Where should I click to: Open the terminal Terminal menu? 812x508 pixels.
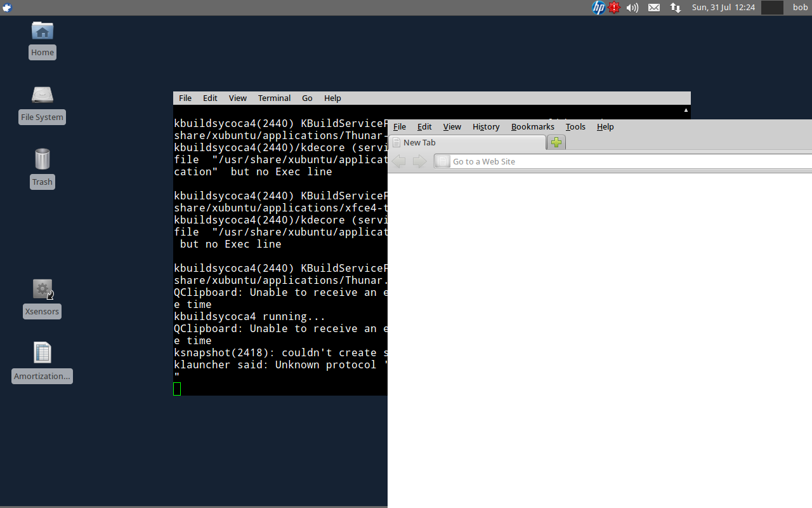point(274,98)
